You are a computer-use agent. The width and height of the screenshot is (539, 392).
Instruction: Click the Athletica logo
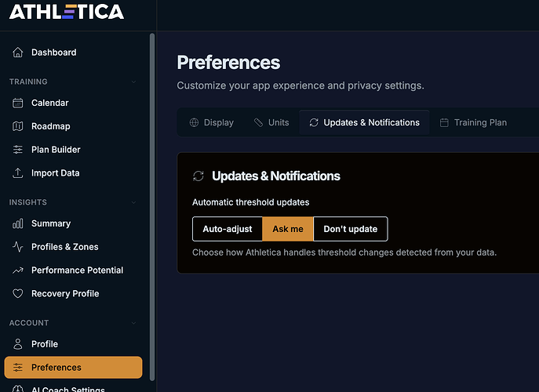pyautogui.click(x=67, y=12)
